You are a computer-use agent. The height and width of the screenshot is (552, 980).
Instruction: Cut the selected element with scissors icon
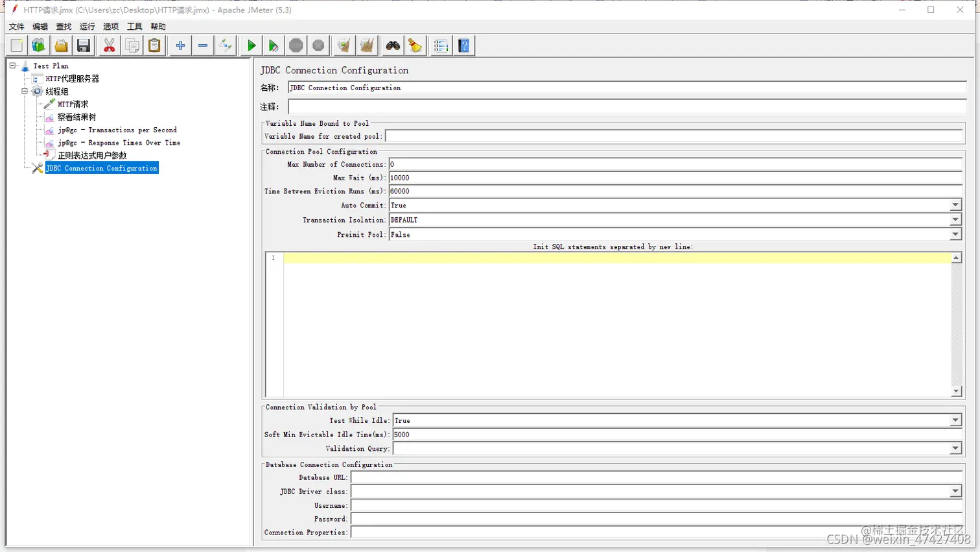coord(110,45)
